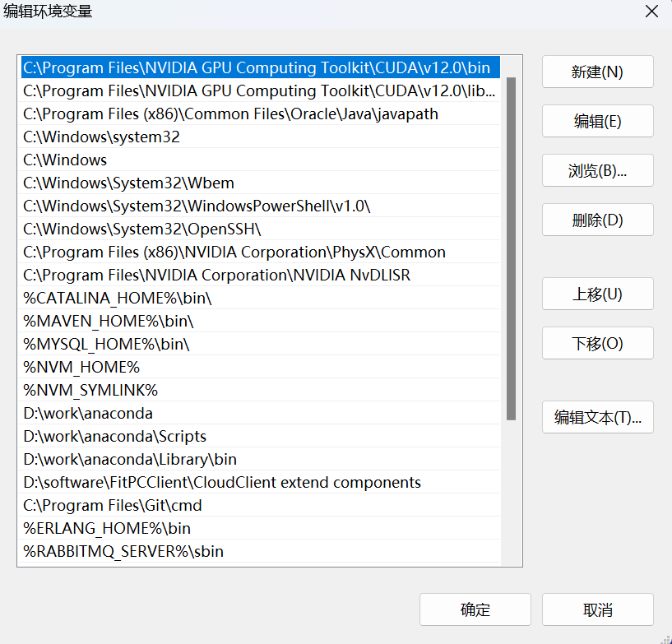The width and height of the screenshot is (672, 644).
Task: Select the %CATALINA_HOME%\bin\ entry
Action: pyautogui.click(x=261, y=298)
